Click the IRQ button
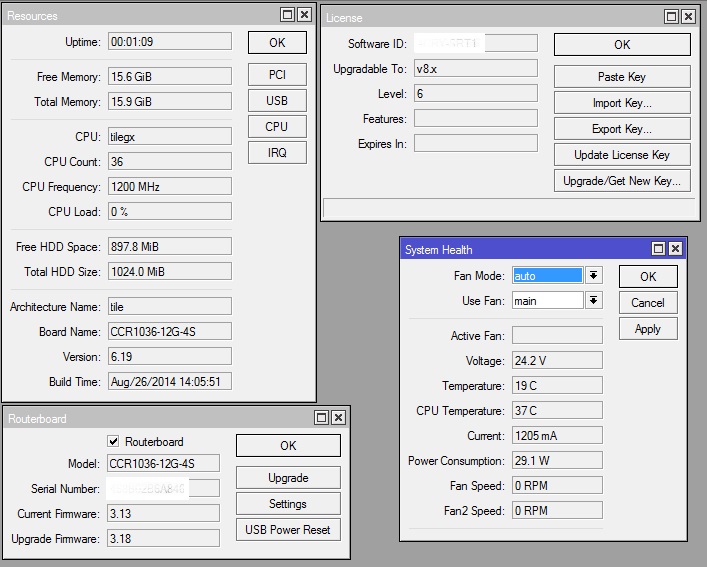Viewport: 707px width, 567px height. tap(277, 152)
